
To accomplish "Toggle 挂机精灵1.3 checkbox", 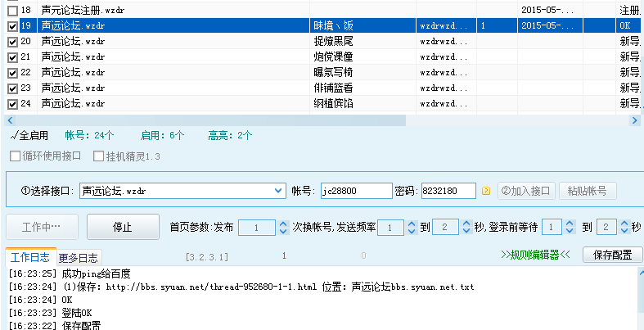I will point(99,156).
